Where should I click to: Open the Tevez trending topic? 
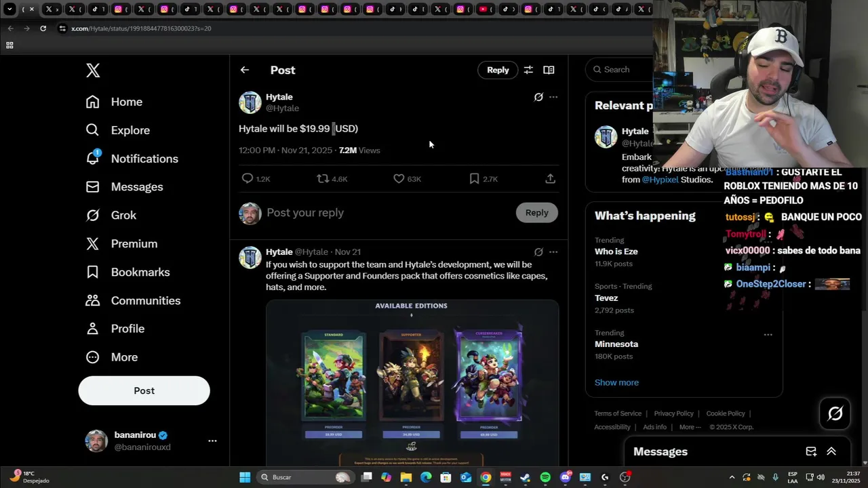pos(606,298)
